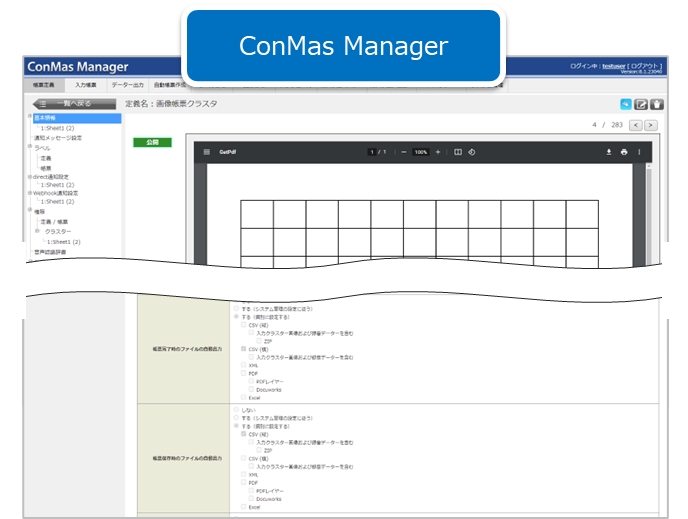This screenshot has width=688, height=519.
Task: Open PDF viewer more options menu
Action: click(x=639, y=152)
